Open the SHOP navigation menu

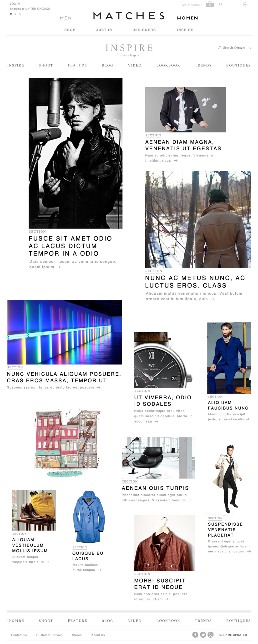point(70,30)
